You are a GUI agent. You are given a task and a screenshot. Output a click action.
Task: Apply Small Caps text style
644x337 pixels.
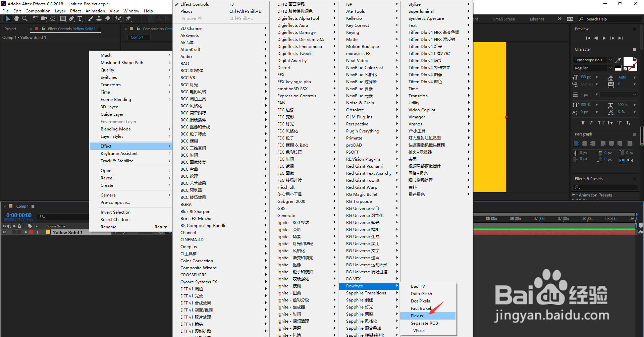(610, 123)
